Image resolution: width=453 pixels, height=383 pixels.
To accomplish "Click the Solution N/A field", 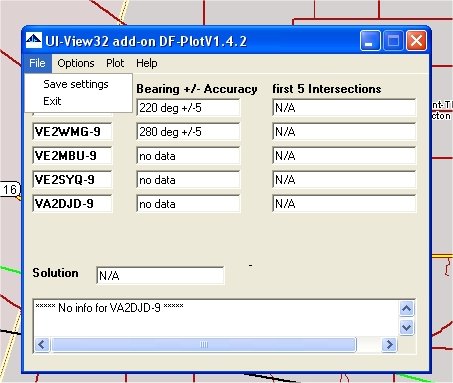I will click(160, 275).
